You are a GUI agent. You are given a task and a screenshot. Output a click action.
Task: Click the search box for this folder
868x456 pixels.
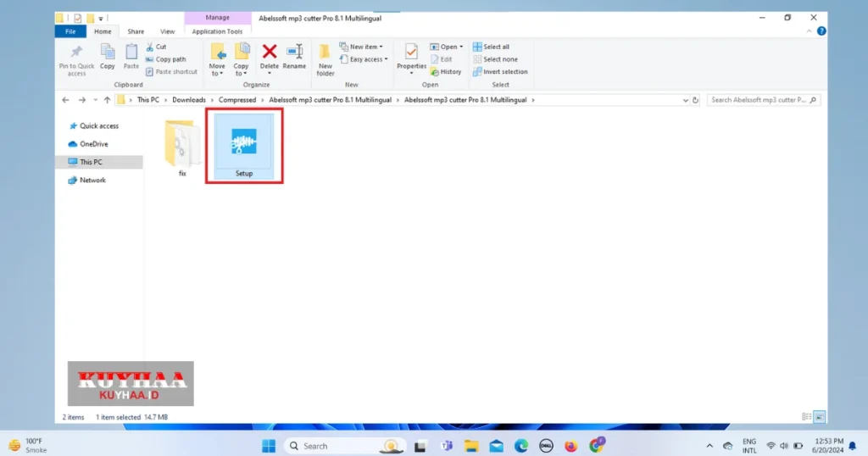point(764,100)
